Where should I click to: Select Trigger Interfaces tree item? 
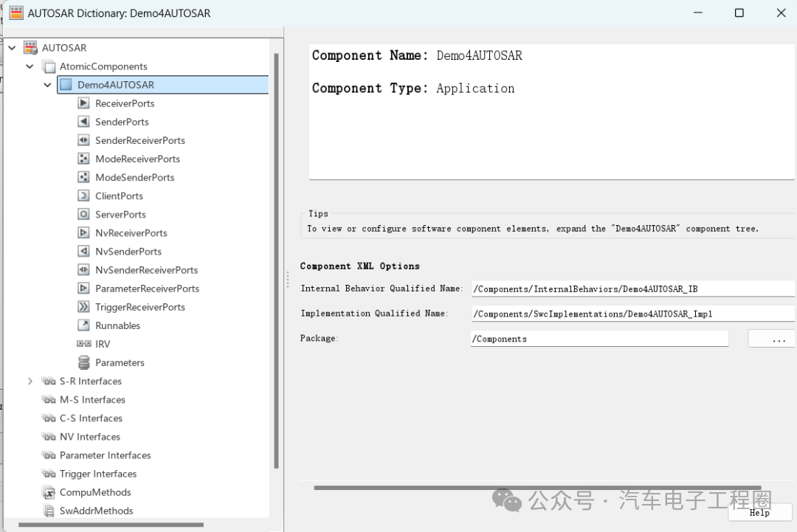click(x=98, y=474)
